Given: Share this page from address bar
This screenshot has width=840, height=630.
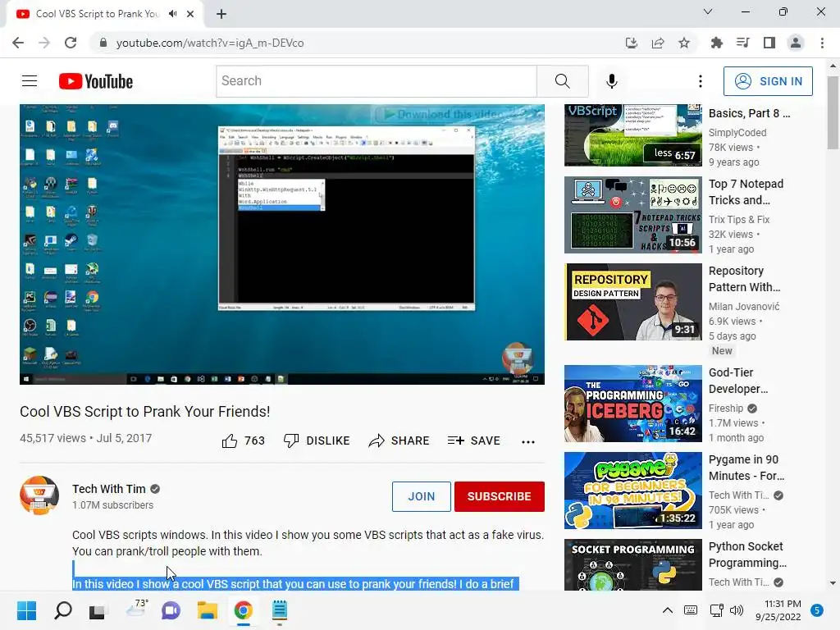Looking at the screenshot, I should coord(658,43).
